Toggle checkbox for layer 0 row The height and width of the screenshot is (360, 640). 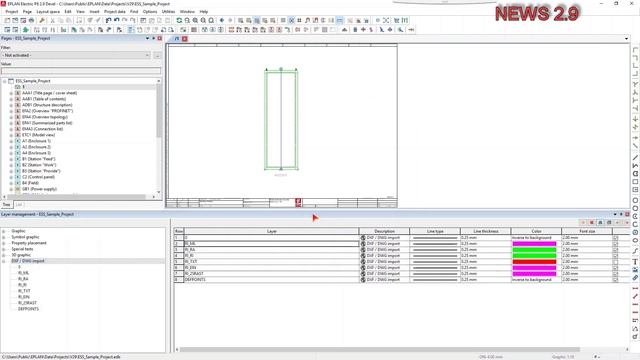[616, 238]
